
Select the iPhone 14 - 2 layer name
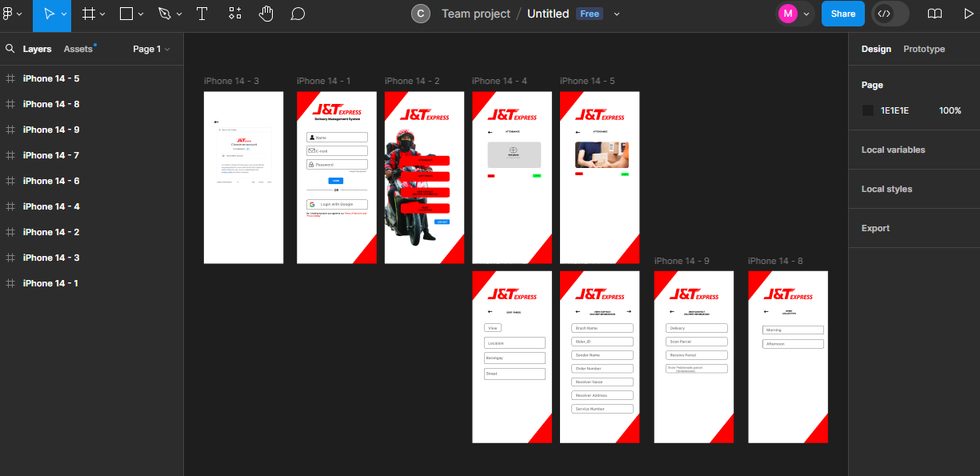[51, 232]
